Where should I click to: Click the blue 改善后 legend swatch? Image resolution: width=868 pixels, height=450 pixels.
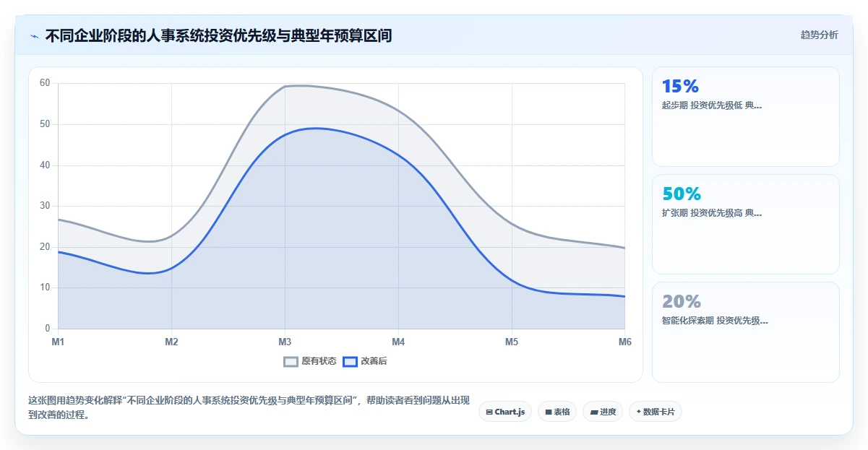point(350,361)
